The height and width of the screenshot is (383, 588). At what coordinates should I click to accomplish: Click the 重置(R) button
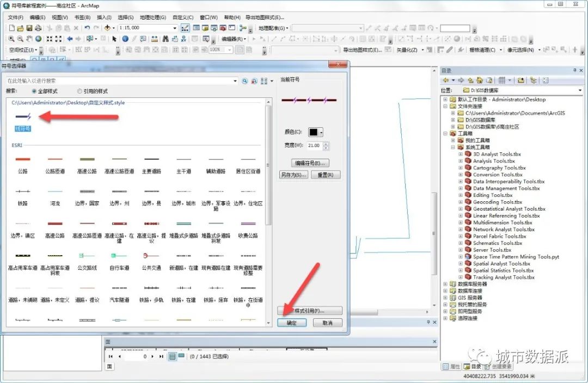coord(326,175)
